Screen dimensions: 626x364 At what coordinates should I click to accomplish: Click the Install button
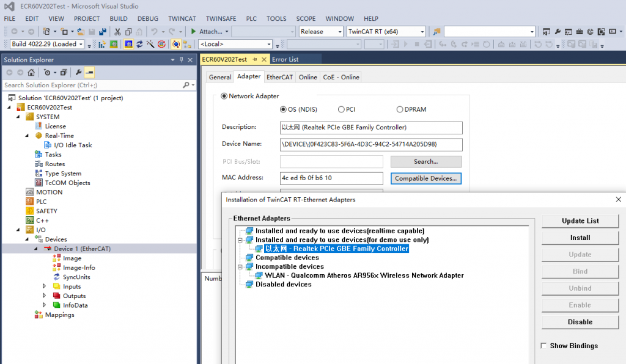580,238
